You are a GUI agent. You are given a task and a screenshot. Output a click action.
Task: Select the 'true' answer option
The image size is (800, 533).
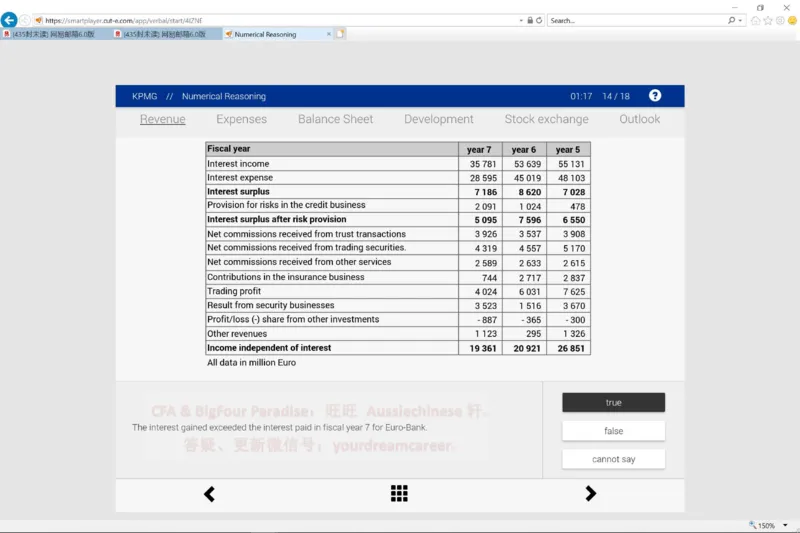point(613,402)
